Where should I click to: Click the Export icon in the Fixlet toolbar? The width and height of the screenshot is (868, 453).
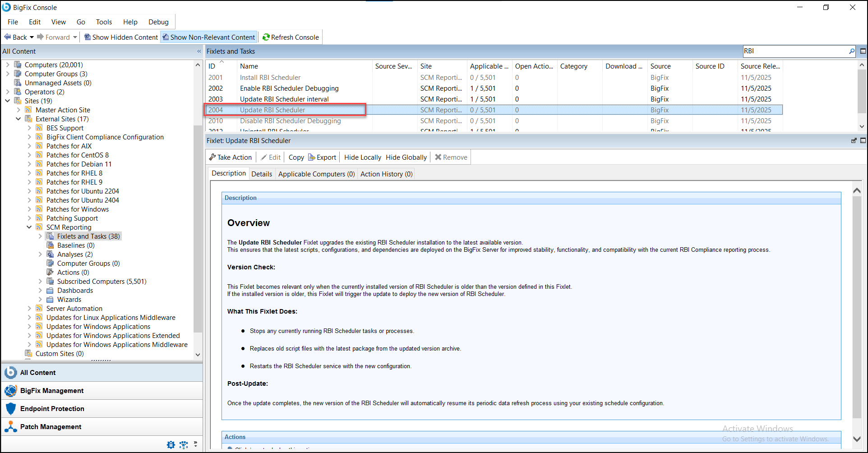click(312, 157)
